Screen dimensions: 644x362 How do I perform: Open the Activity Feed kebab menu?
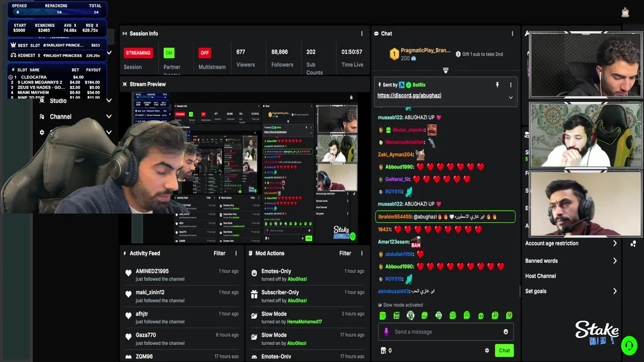[x=235, y=253]
